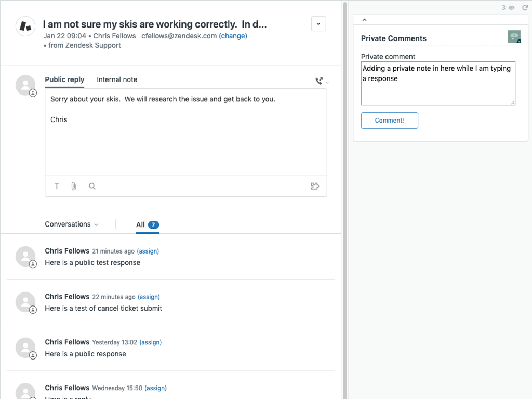532x399 pixels.
Task: Select the text formatting (T) icon
Action: [x=57, y=186]
